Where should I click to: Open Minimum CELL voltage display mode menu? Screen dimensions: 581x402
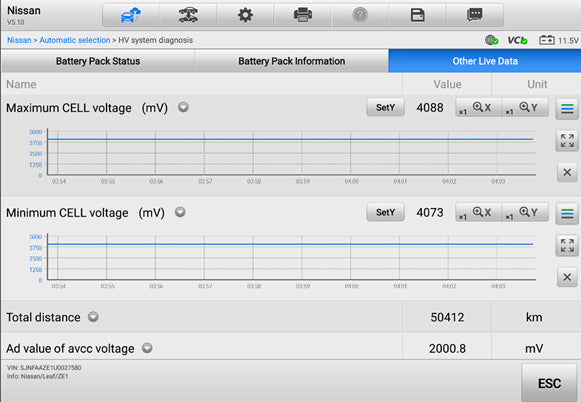(567, 213)
